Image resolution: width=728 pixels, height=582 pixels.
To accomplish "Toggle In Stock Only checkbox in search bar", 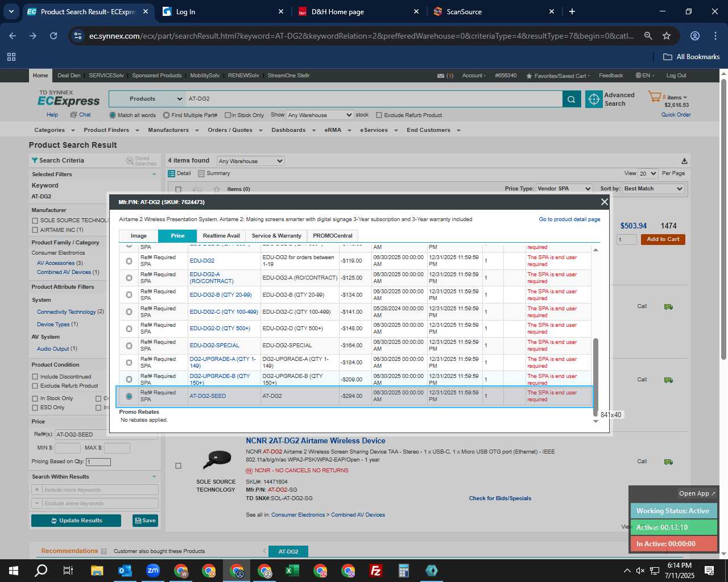I will tap(227, 115).
